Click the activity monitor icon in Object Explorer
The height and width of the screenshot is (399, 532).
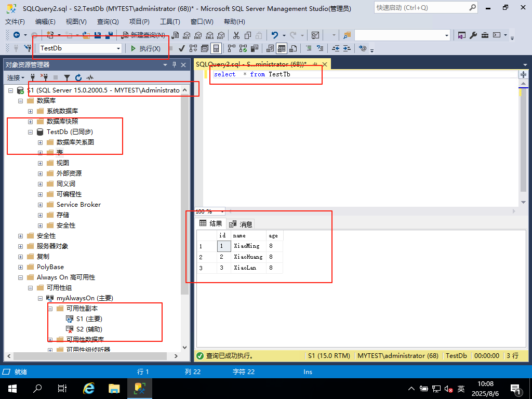[90, 78]
